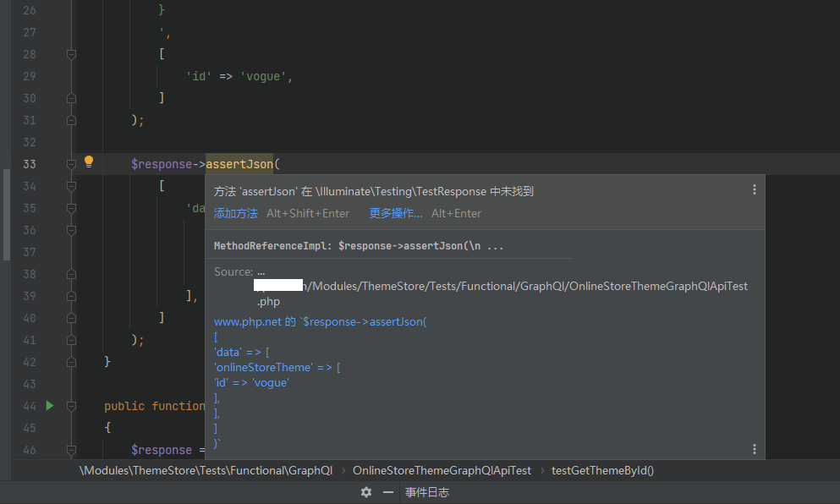
Task: Click 更多操作... link in popup
Action: coord(395,214)
